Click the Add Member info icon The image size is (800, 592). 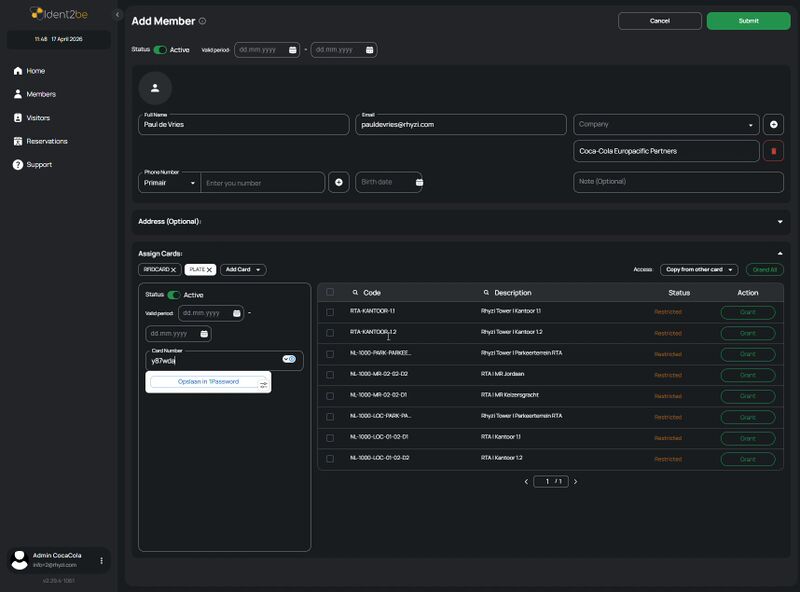pos(202,21)
